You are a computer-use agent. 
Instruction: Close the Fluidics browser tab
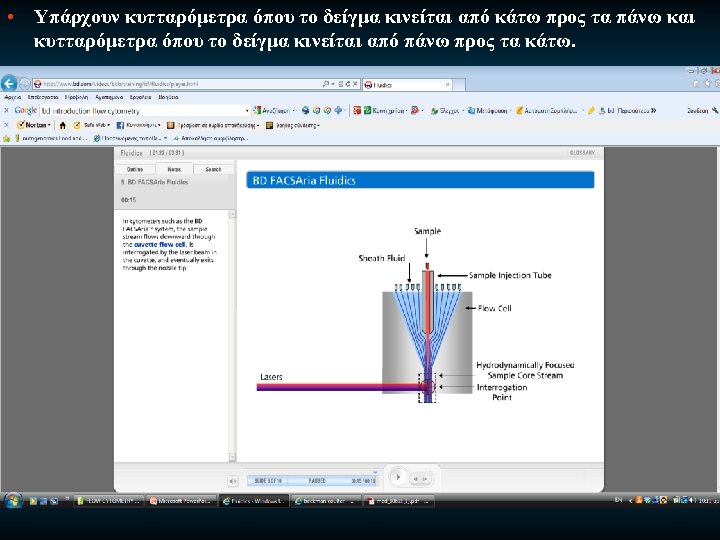coord(448,85)
